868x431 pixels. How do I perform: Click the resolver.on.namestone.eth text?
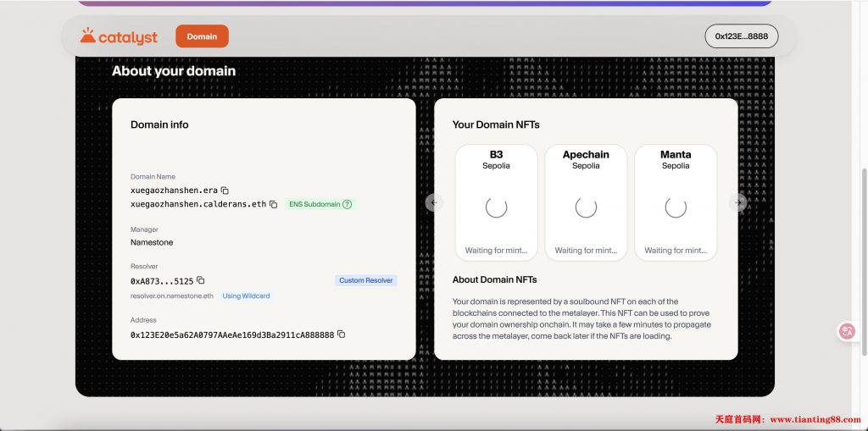pos(171,296)
